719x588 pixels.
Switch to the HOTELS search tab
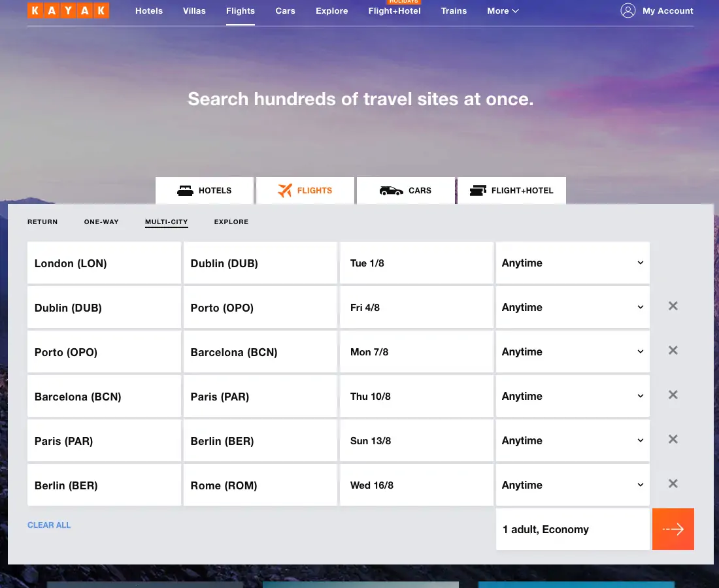205,191
